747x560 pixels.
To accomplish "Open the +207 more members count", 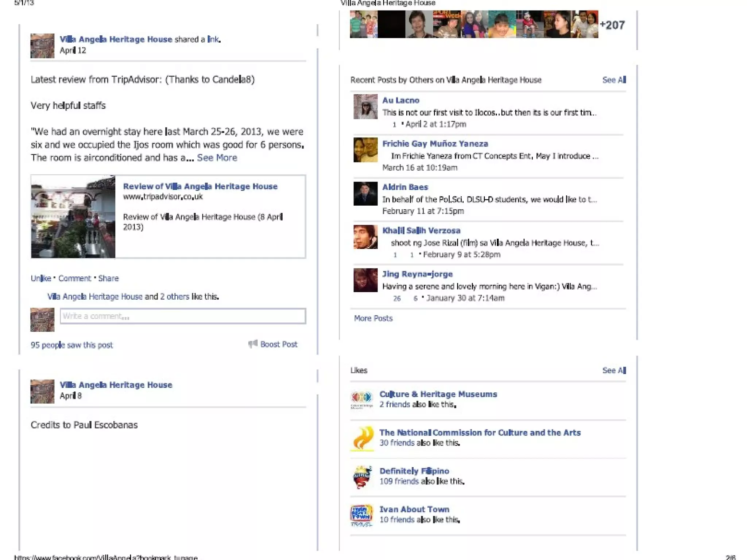I will tap(612, 25).
